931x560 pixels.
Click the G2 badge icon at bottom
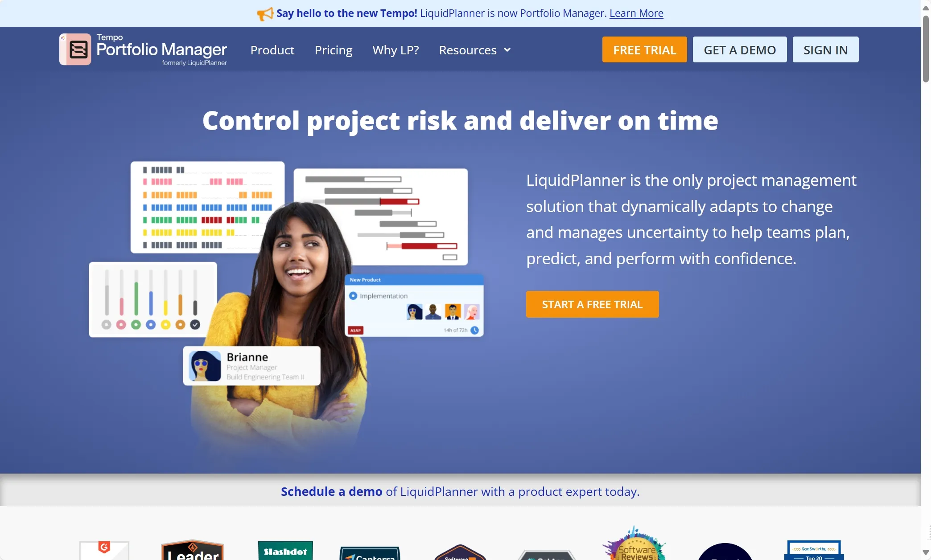click(104, 549)
